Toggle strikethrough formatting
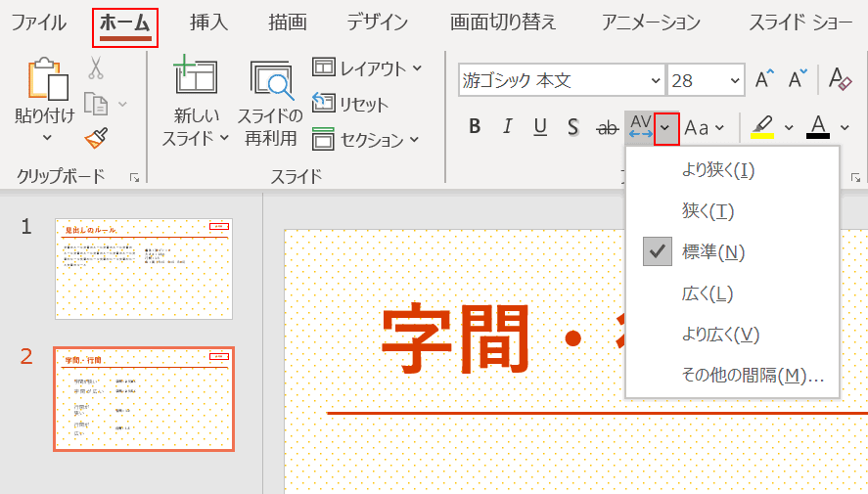Viewport: 868px width, 494px height. tap(608, 128)
